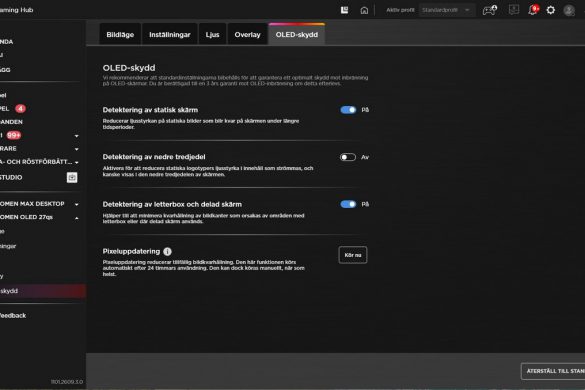Click ÅTERSTÄLL TILL STANDARD button
585x390 pixels.
click(553, 371)
